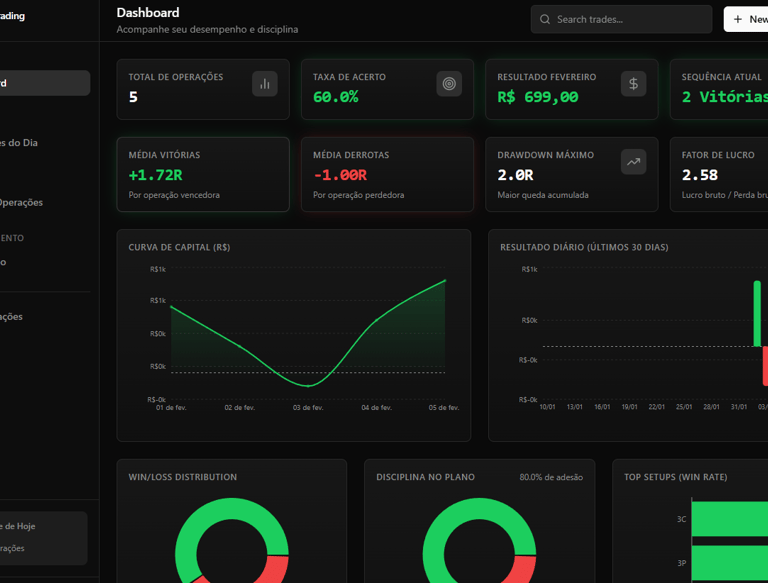Click the R$ 699,00 result value
The height and width of the screenshot is (583, 768).
[x=538, y=97]
